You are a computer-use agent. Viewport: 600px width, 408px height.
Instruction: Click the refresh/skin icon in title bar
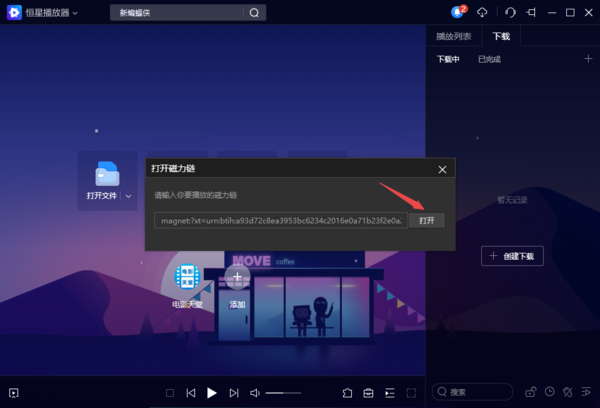[x=510, y=13]
